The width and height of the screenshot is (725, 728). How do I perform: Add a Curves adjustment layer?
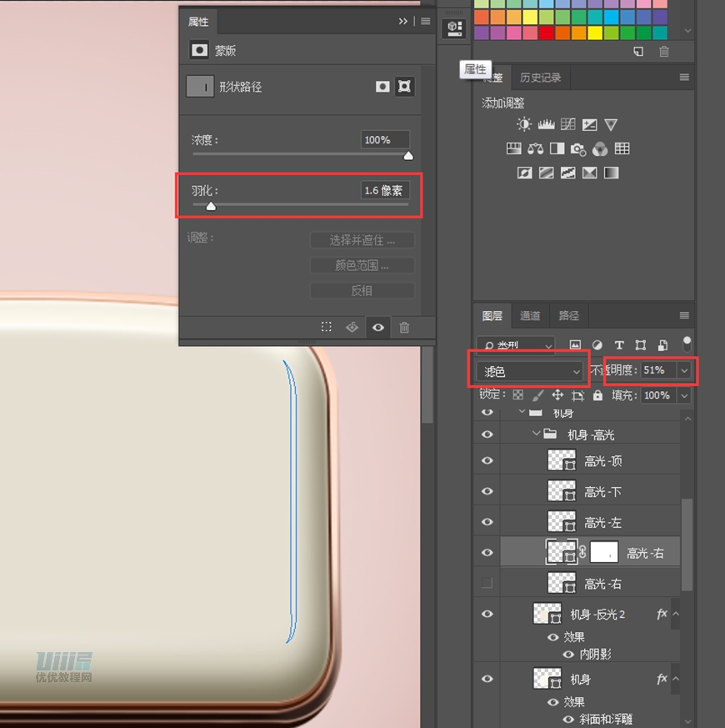(x=567, y=124)
